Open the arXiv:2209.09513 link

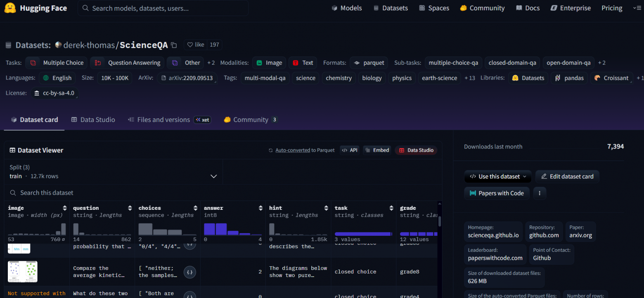(x=187, y=78)
